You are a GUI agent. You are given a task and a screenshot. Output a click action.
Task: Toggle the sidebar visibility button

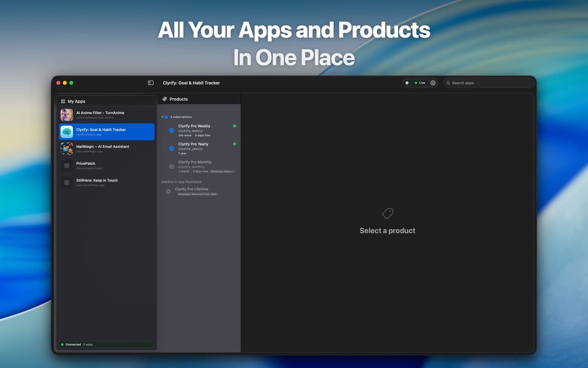click(x=151, y=83)
